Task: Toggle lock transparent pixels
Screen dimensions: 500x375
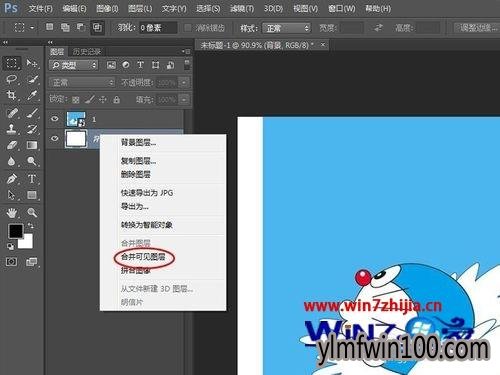Action: click(76, 99)
